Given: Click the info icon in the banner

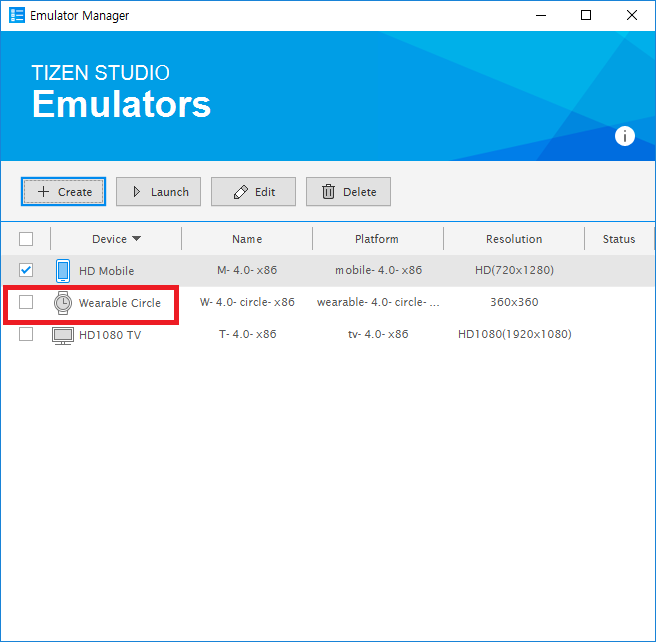Looking at the screenshot, I should 625,136.
